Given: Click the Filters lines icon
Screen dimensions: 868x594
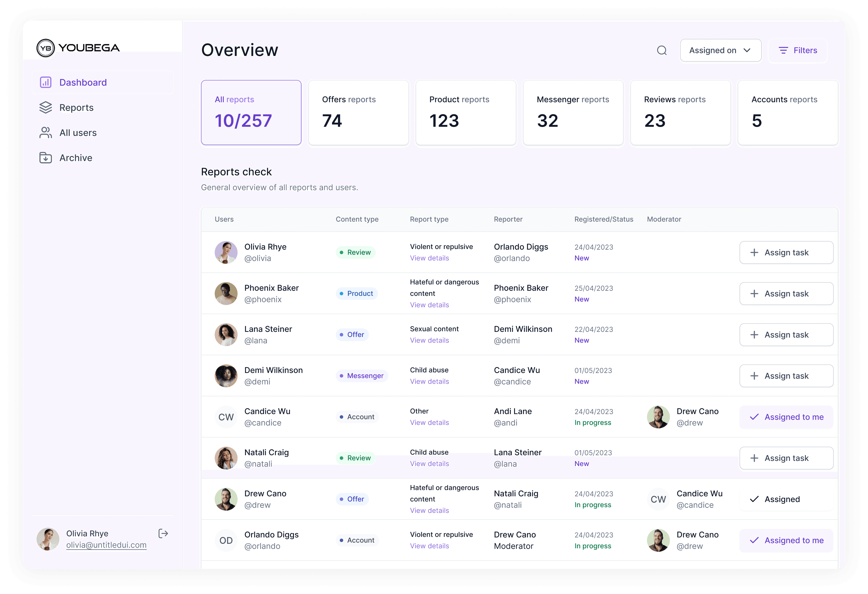Looking at the screenshot, I should 783,50.
